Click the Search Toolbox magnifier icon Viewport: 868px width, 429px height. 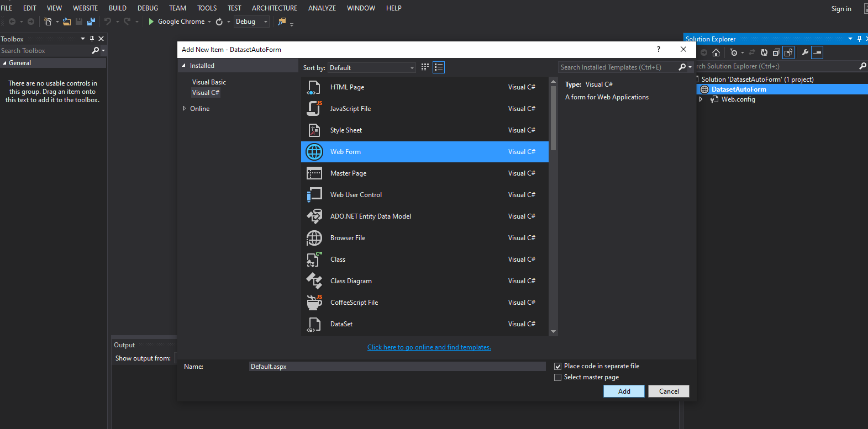[x=96, y=50]
